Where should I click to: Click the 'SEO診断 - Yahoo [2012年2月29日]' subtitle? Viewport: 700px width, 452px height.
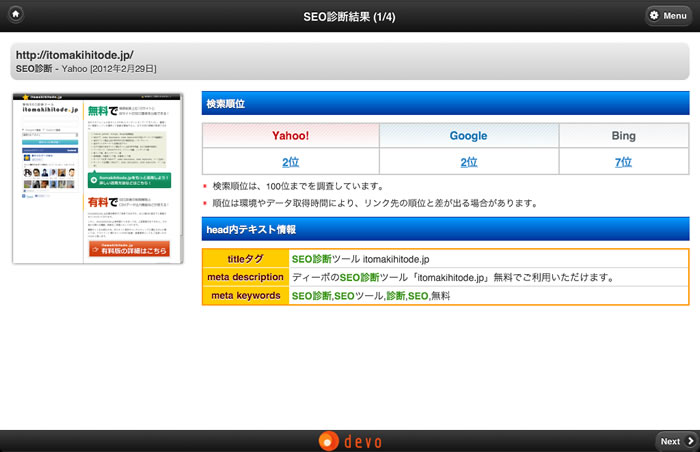86,69
